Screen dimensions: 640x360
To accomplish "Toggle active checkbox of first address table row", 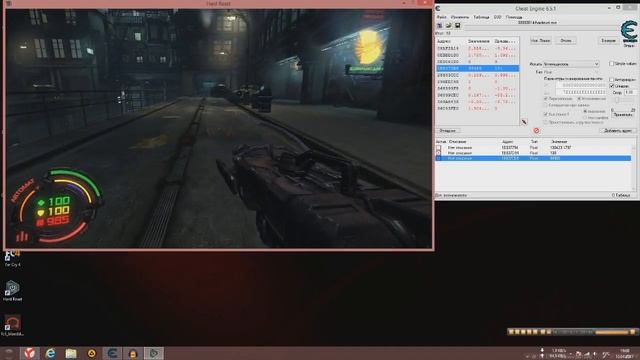I will tap(438, 147).
